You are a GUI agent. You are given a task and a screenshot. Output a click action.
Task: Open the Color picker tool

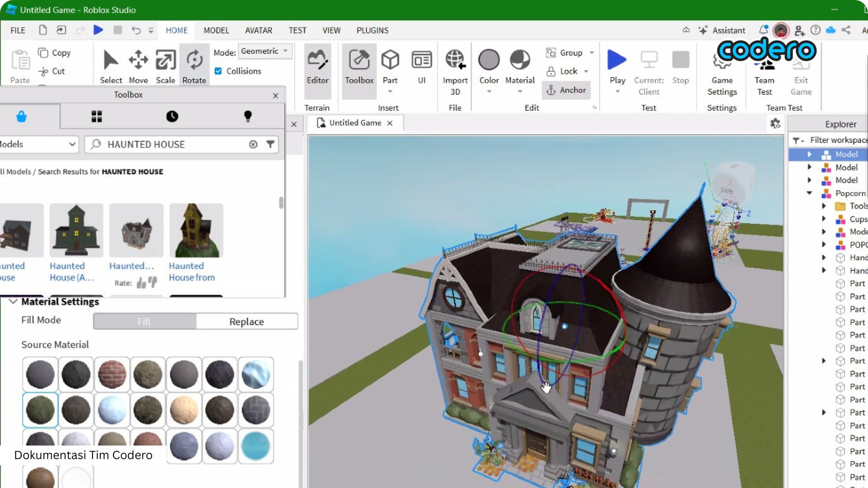click(489, 67)
